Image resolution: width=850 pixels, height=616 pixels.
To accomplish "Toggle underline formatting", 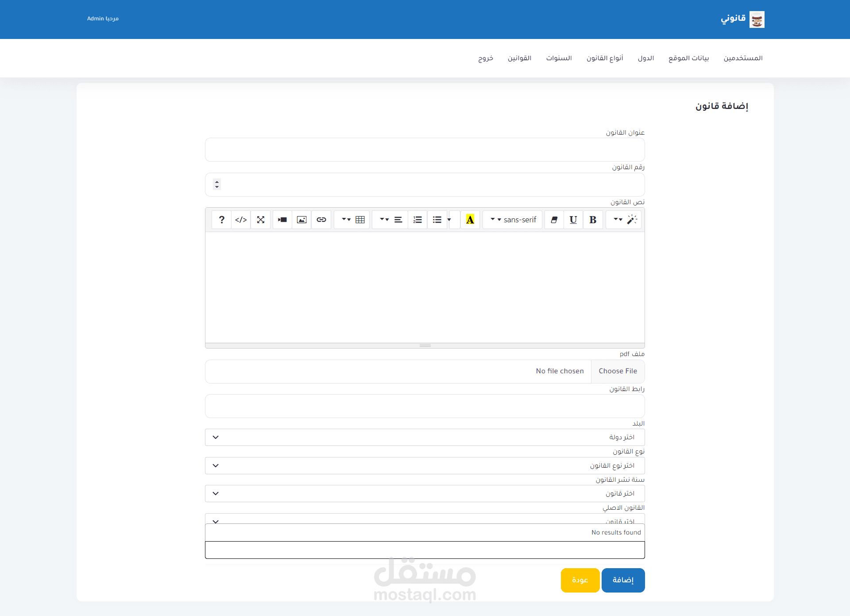I will [x=573, y=220].
